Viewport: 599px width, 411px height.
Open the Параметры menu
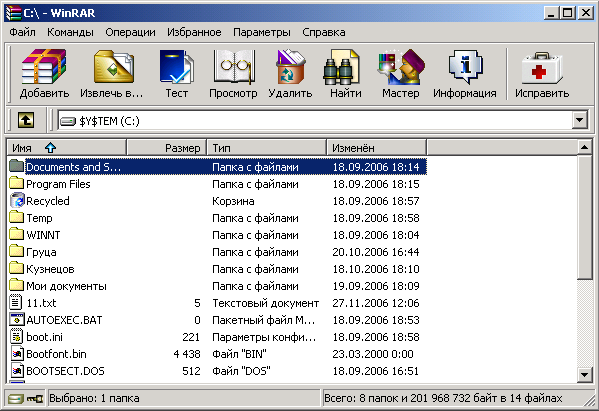tap(262, 32)
